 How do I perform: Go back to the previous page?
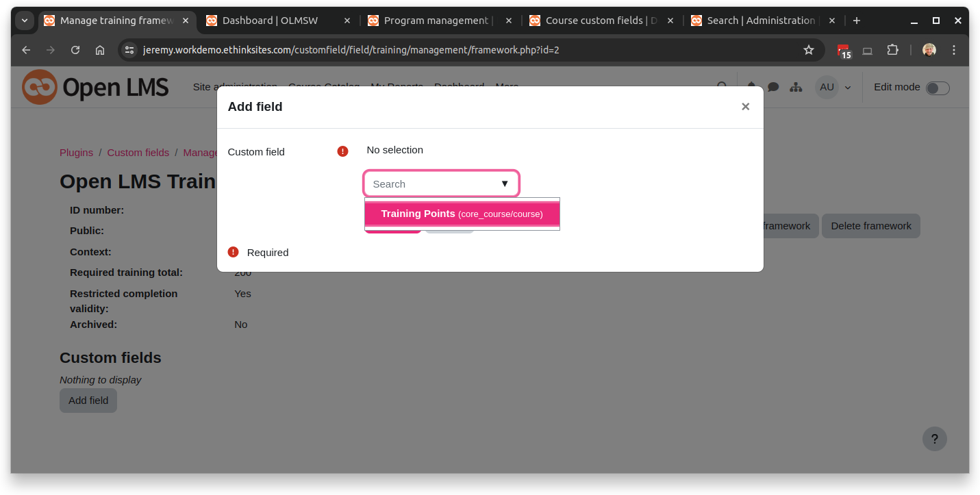click(26, 50)
